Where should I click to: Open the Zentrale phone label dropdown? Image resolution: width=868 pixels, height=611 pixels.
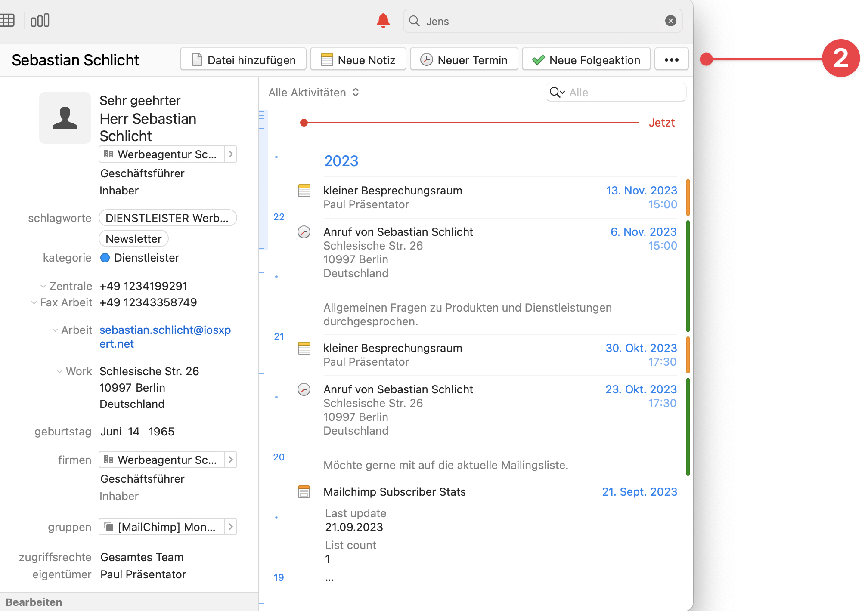43,286
